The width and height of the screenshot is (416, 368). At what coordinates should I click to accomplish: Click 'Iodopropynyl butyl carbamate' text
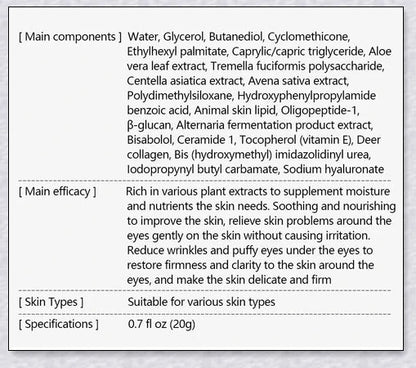click(x=202, y=169)
